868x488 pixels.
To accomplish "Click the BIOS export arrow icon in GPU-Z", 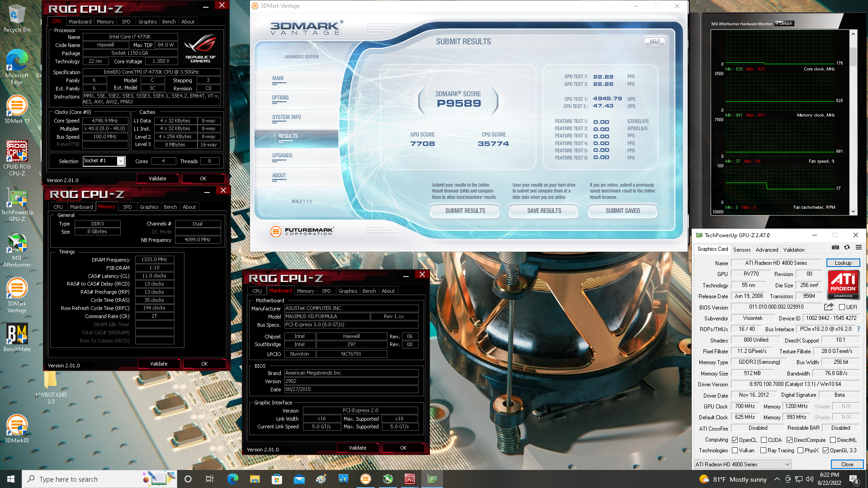I will point(828,307).
